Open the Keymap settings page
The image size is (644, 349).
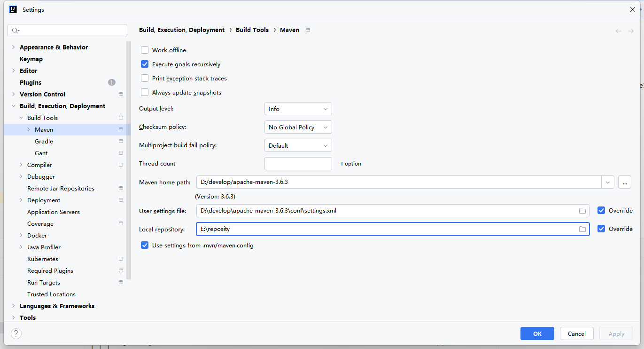(31, 59)
